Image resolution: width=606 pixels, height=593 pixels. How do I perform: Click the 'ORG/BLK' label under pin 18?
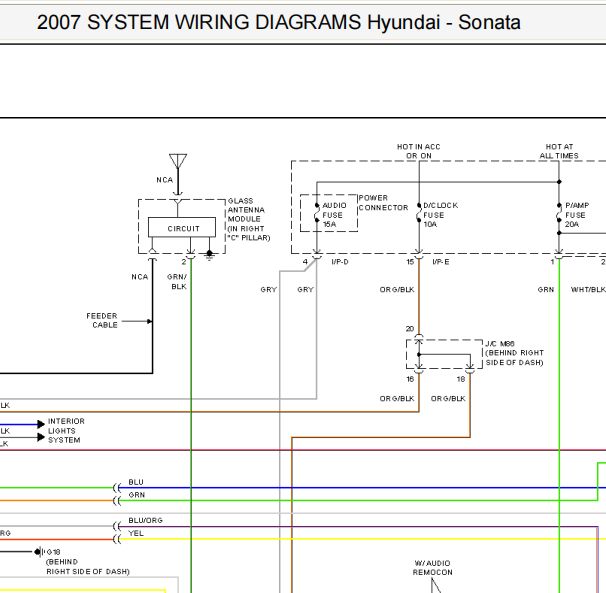coord(448,399)
